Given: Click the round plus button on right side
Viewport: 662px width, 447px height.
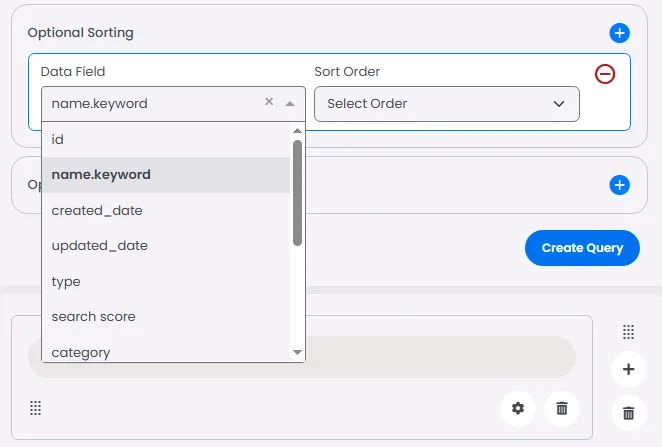Looking at the screenshot, I should click(x=628, y=369).
